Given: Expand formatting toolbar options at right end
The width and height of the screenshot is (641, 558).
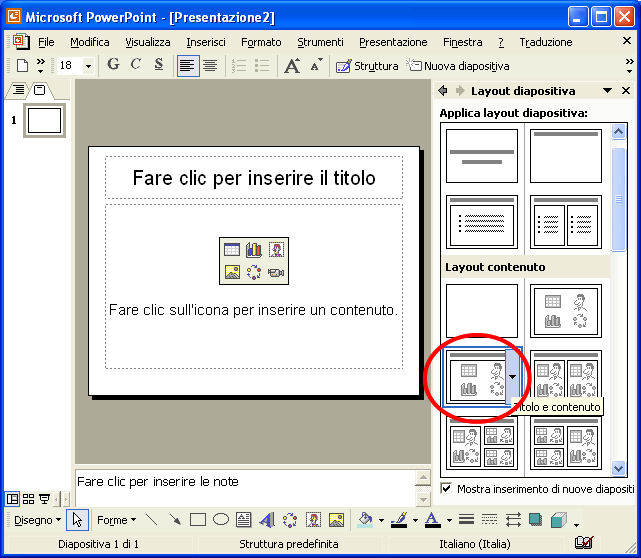Looking at the screenshot, I should [x=630, y=65].
